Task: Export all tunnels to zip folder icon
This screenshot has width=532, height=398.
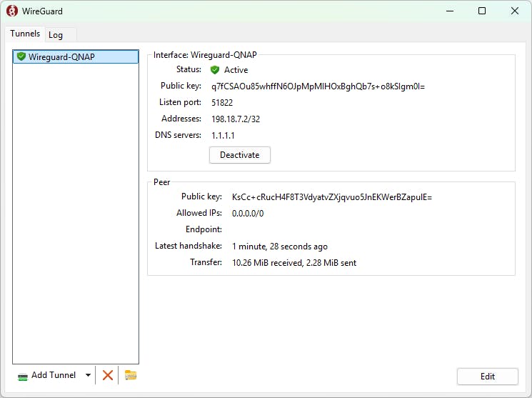Action: [x=131, y=375]
